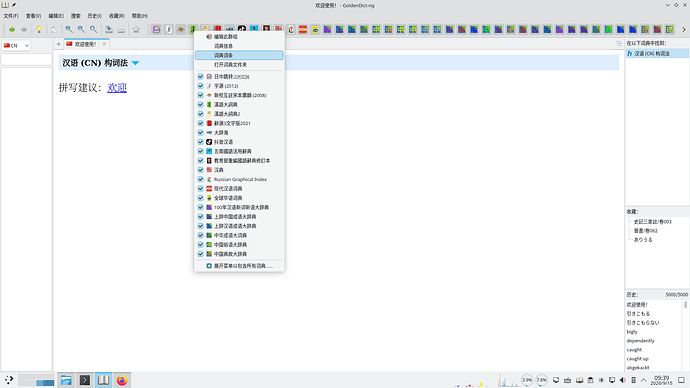Click the volume icon in system tray
Screen dimensions: 690x388
coord(623,380)
